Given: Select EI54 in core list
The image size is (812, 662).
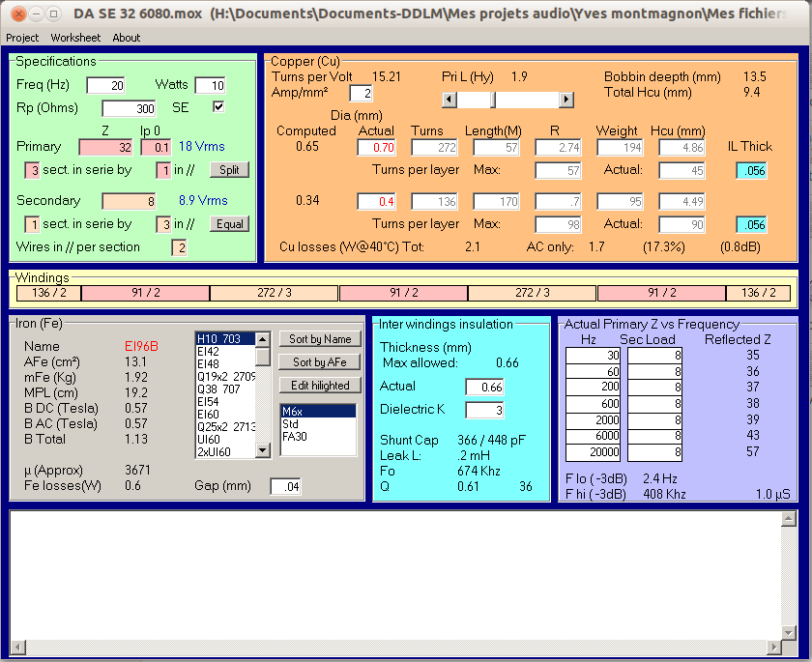Looking at the screenshot, I should coord(225,402).
